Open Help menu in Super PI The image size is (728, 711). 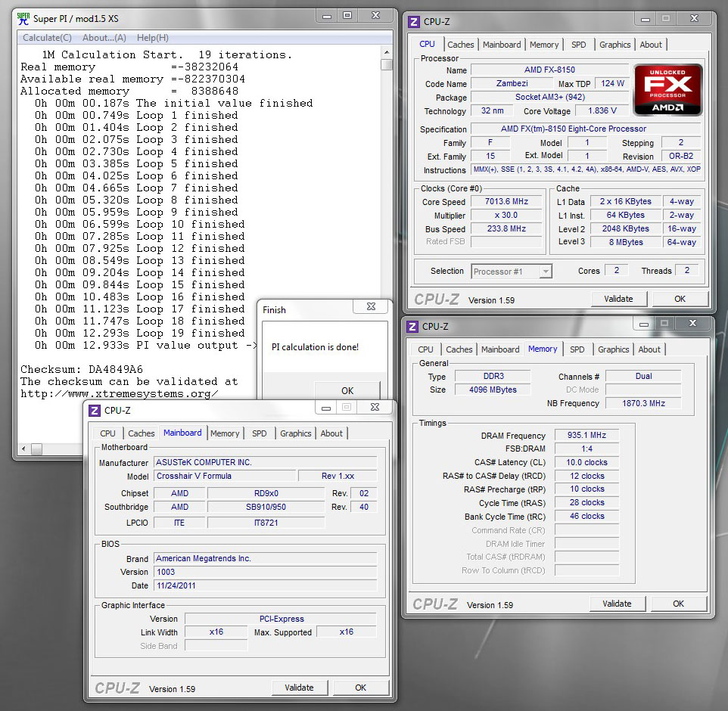click(x=153, y=38)
